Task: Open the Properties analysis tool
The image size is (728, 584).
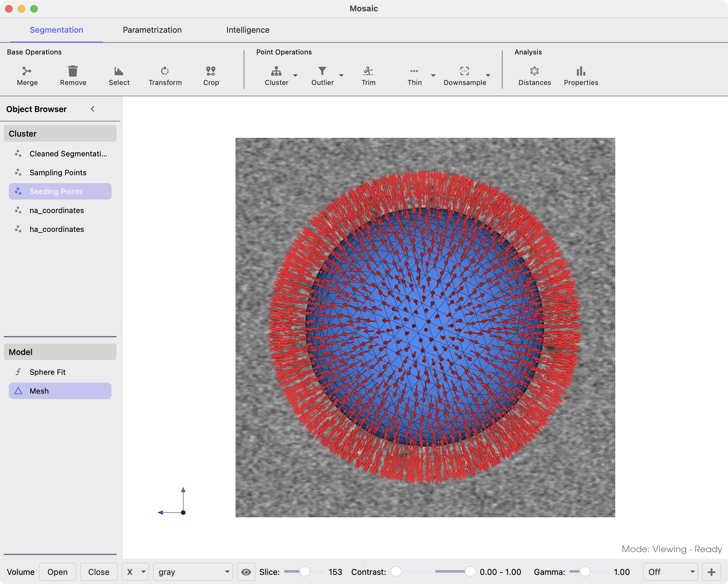Action: 581,76
